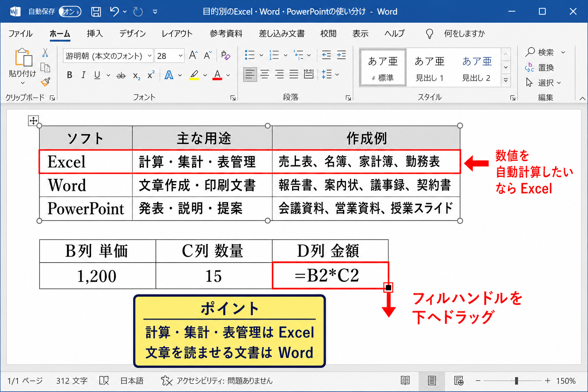The height and width of the screenshot is (392, 588).
Task: Open the font size dropdown
Action: (181, 56)
